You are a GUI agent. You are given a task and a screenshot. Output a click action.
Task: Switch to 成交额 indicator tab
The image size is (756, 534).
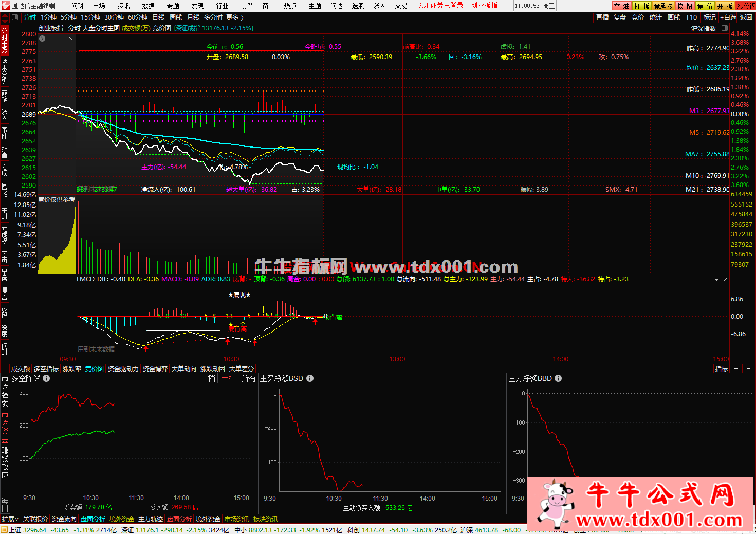point(21,369)
